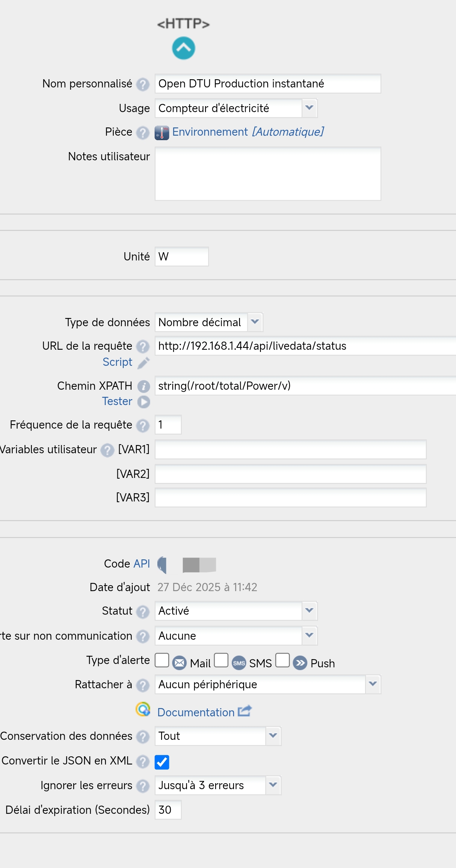456x868 pixels.
Task: Enable the SMS alert checkbox
Action: point(221,660)
